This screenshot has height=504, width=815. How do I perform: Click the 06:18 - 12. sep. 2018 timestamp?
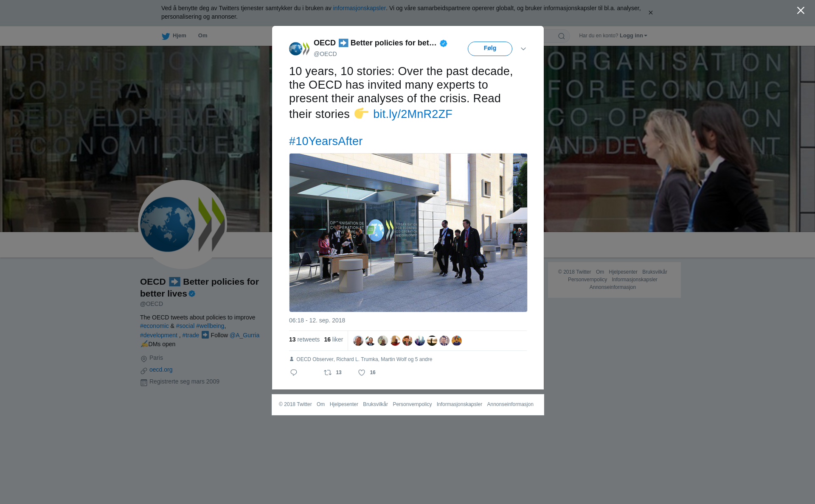pyautogui.click(x=317, y=320)
